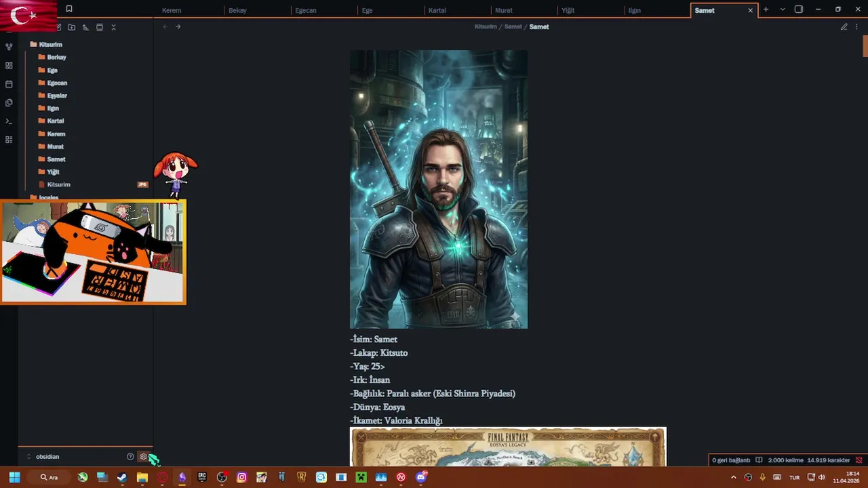Image resolution: width=868 pixels, height=488 pixels.
Task: Open the graph view ribbon icon
Action: point(9,47)
